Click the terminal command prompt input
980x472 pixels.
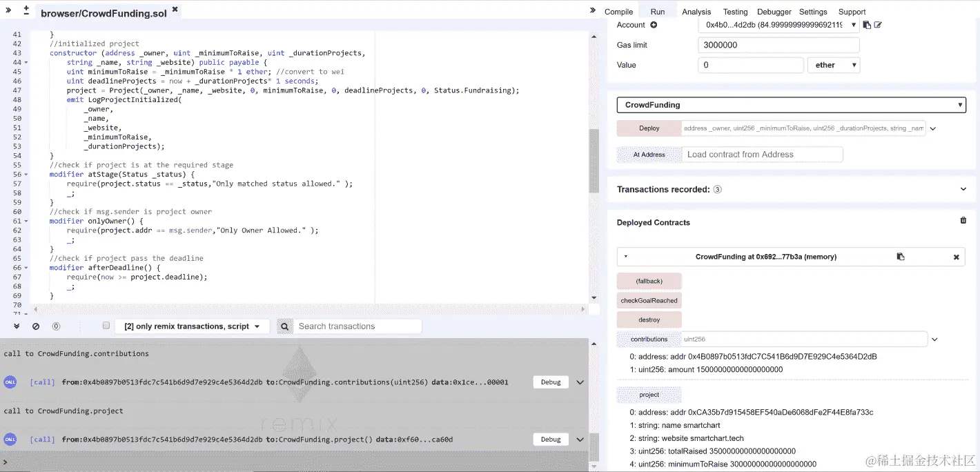[297, 462]
